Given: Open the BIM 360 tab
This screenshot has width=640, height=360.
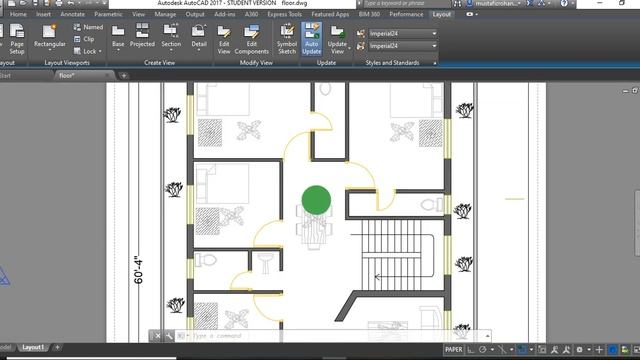Looking at the screenshot, I should (x=369, y=14).
